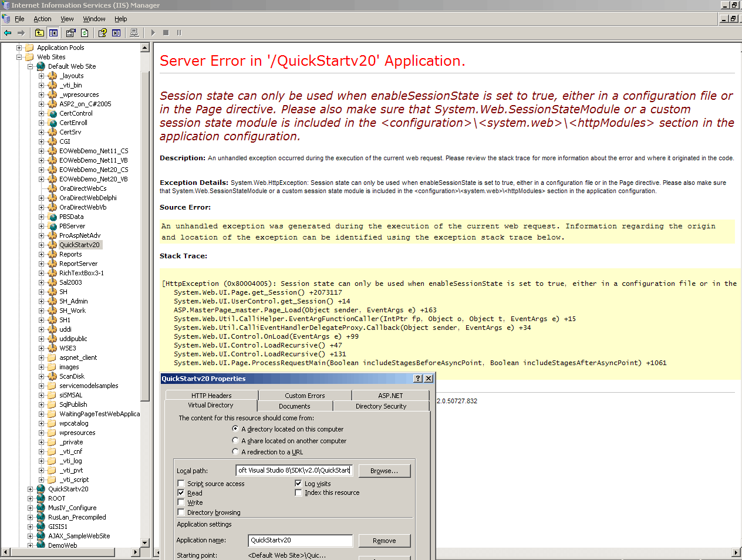The width and height of the screenshot is (742, 560).
Task: Expand the wpresources folder node
Action: click(42, 433)
